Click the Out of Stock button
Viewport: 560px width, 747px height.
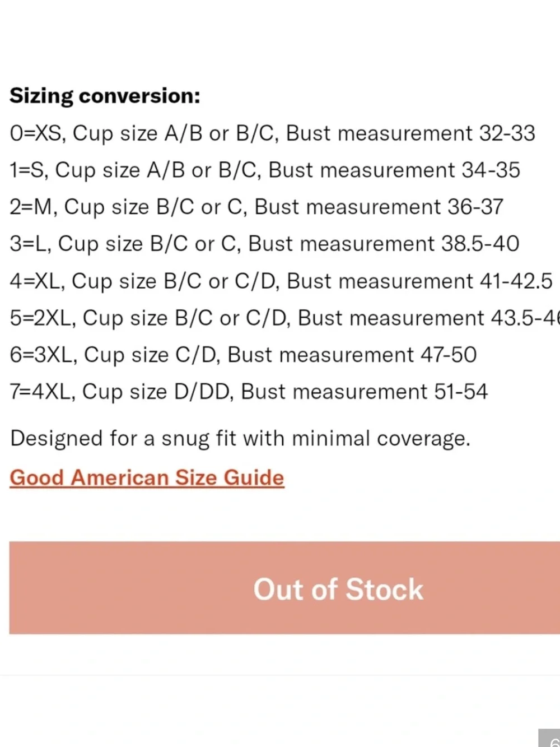click(x=284, y=588)
